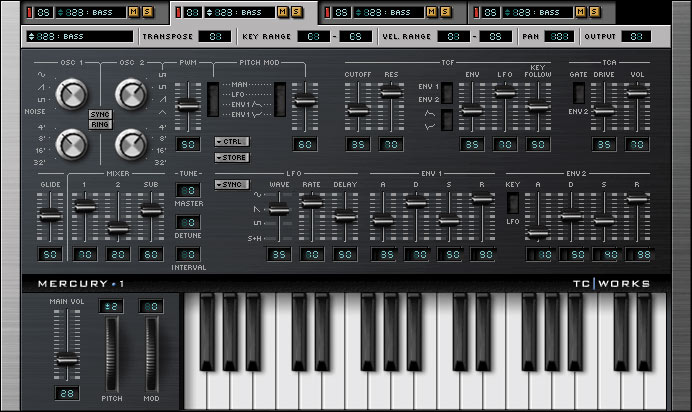Click the TCF CUTOFF slider

(x=358, y=107)
